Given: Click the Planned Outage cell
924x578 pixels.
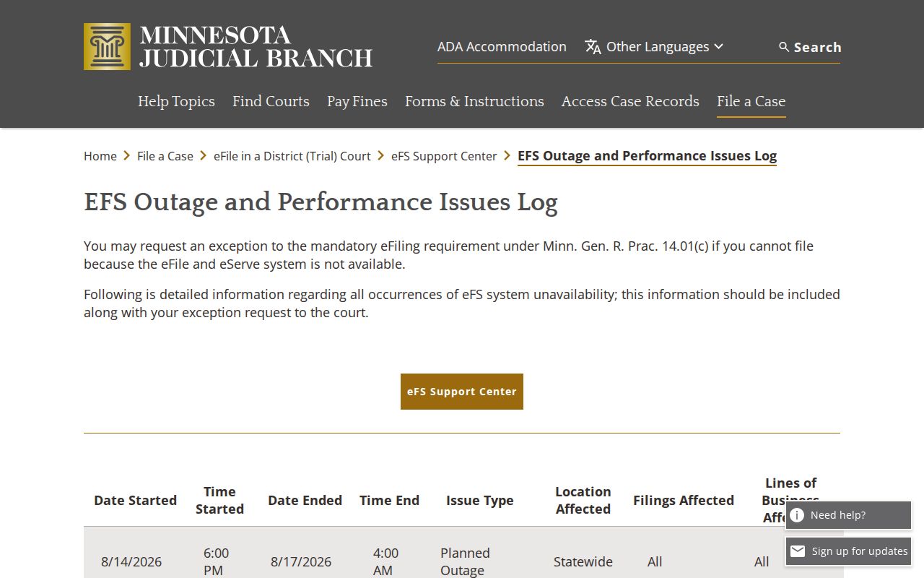Looking at the screenshot, I should pyautogui.click(x=465, y=561).
